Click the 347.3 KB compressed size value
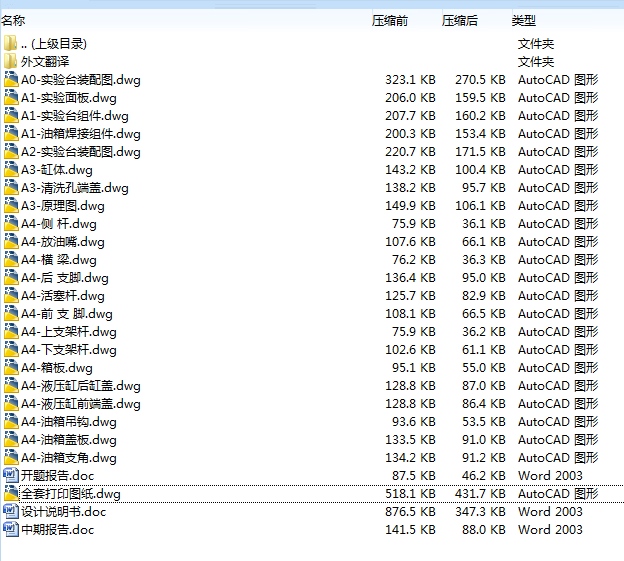624x561 pixels. click(x=480, y=511)
